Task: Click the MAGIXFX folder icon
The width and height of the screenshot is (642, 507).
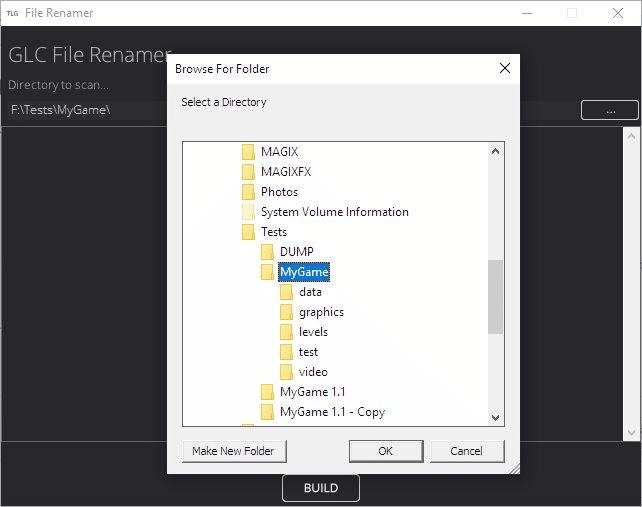Action: tap(248, 172)
